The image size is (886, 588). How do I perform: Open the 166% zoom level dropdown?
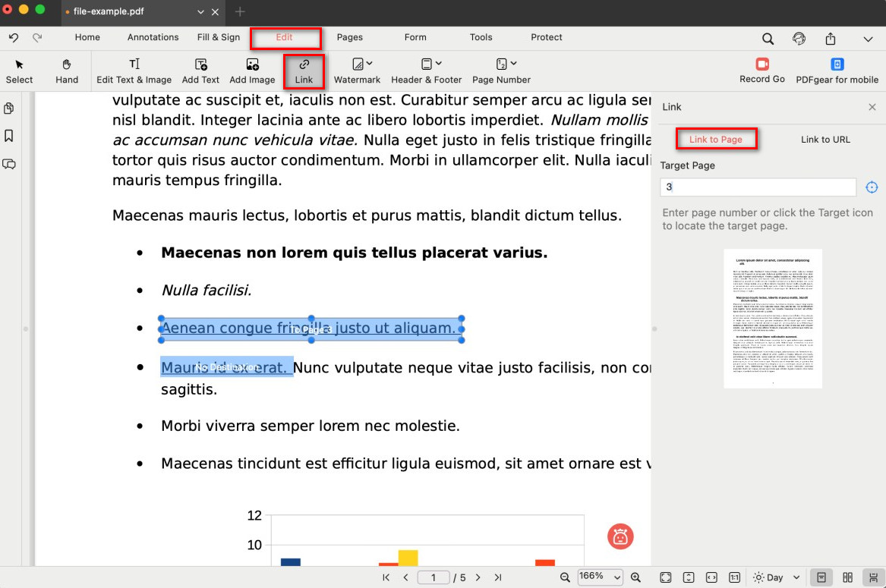600,577
